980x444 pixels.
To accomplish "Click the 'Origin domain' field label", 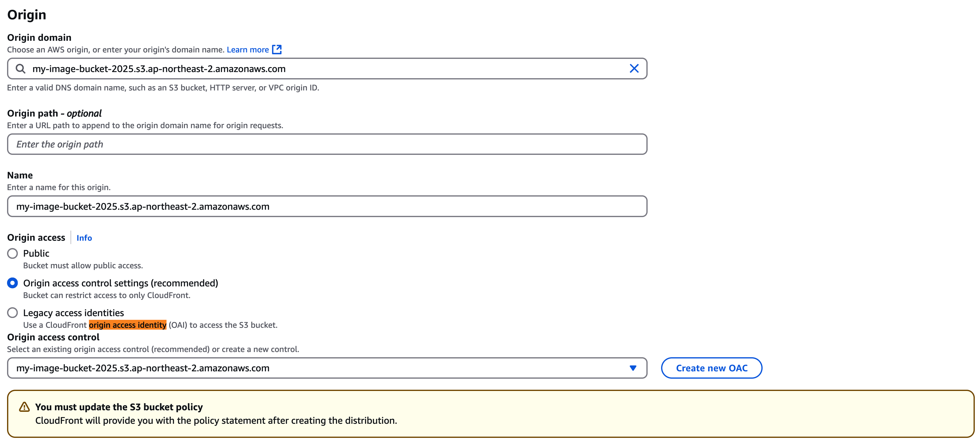I will point(39,37).
